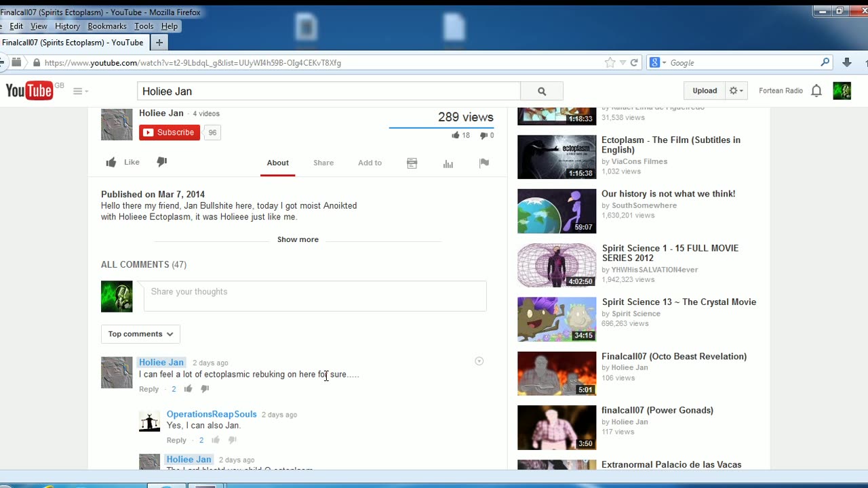Image resolution: width=868 pixels, height=488 pixels.
Task: Open the Add to tab
Action: click(370, 163)
